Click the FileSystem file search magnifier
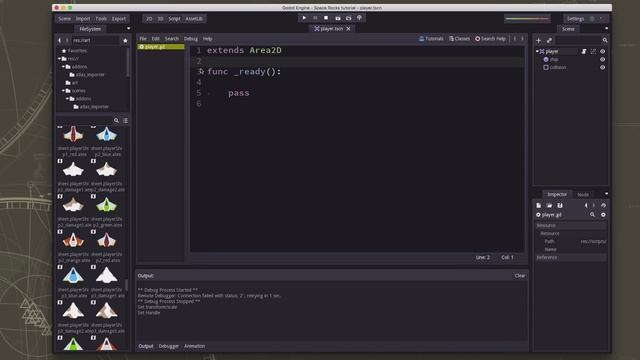The image size is (640, 360). (x=116, y=120)
